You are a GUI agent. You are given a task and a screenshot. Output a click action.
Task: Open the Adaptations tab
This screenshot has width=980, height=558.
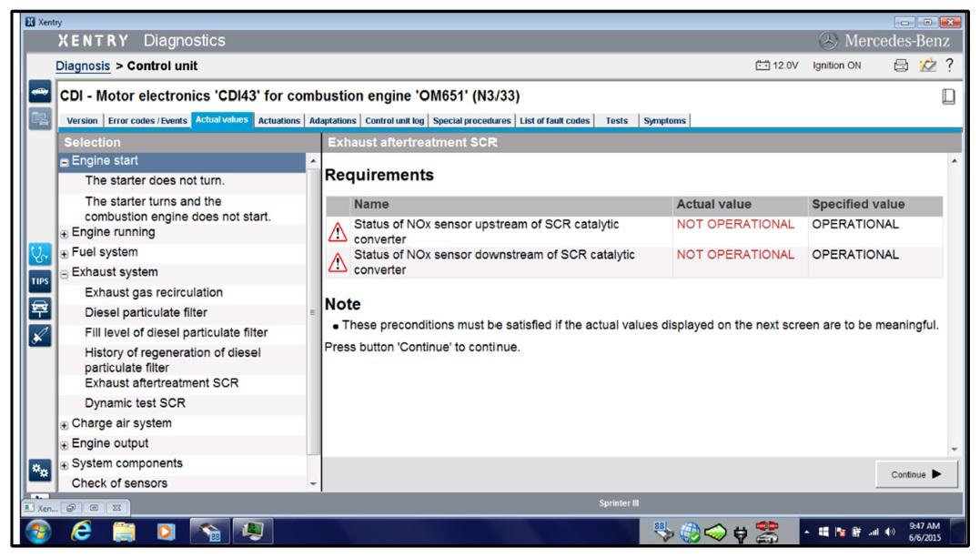click(332, 121)
